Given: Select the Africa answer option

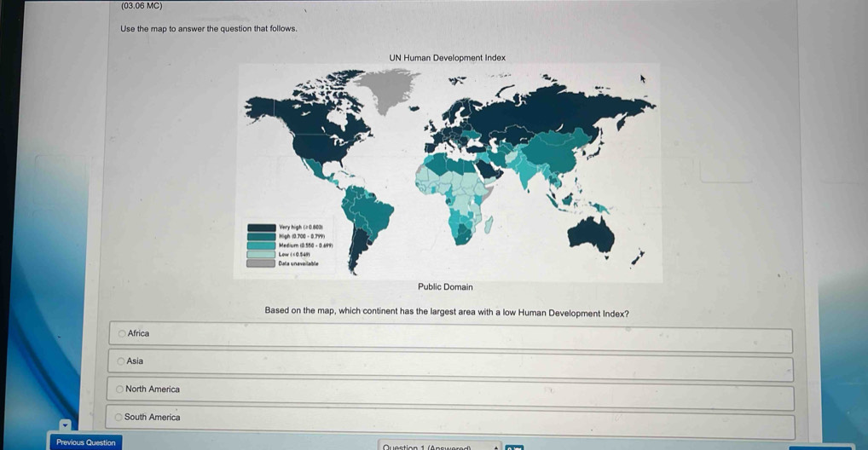Looking at the screenshot, I should click(450, 337).
